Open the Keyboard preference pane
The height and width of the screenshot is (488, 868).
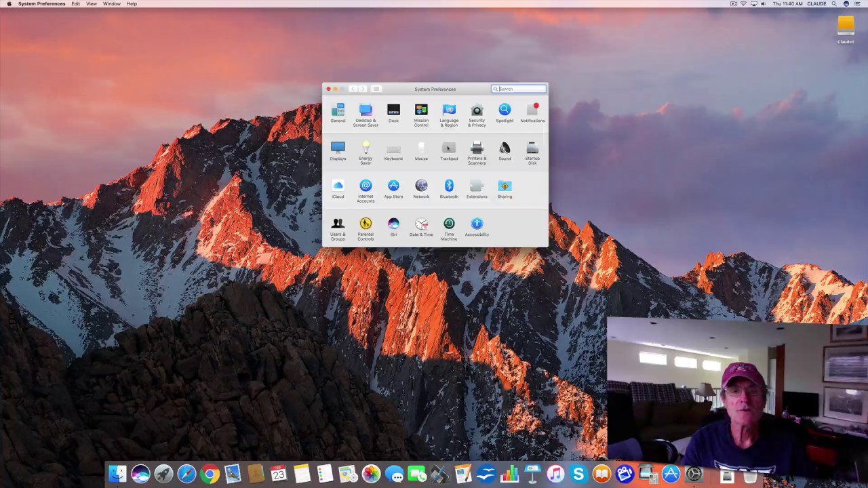point(393,151)
